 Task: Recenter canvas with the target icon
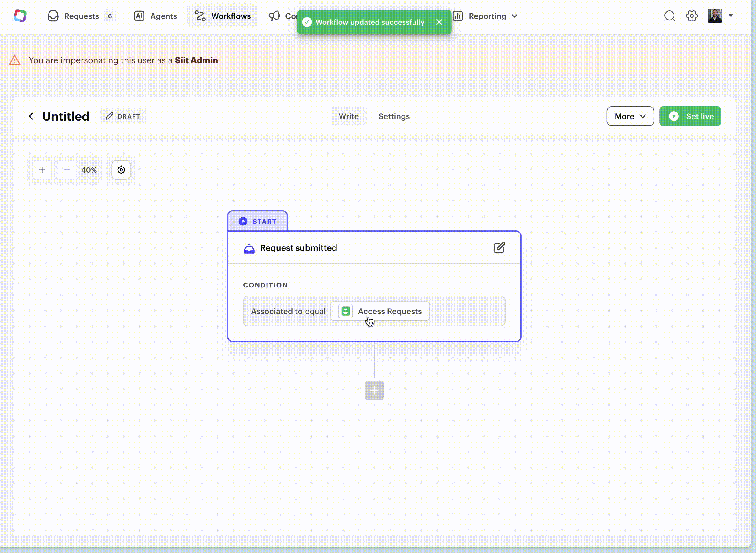(121, 170)
